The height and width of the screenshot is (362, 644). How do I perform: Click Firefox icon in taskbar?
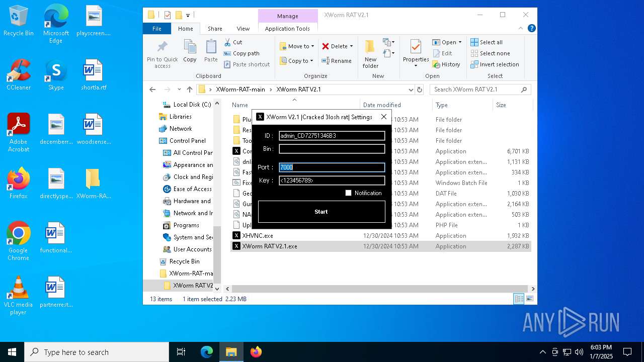256,352
